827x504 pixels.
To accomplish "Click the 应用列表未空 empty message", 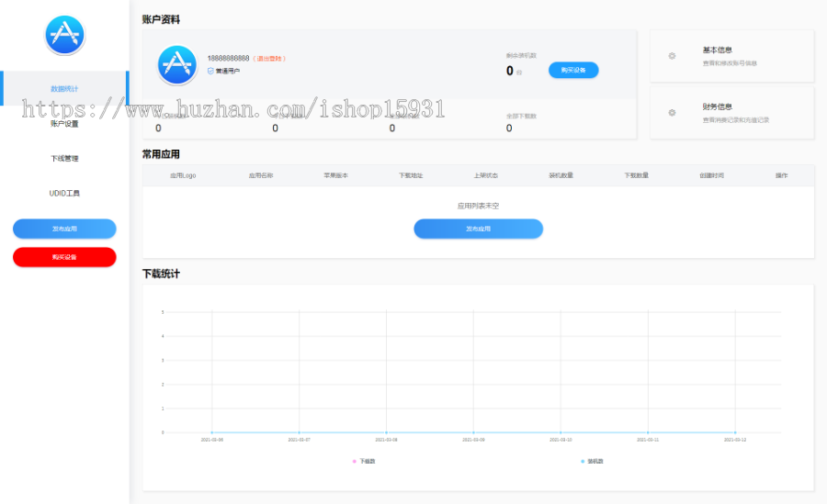I will click(479, 207).
